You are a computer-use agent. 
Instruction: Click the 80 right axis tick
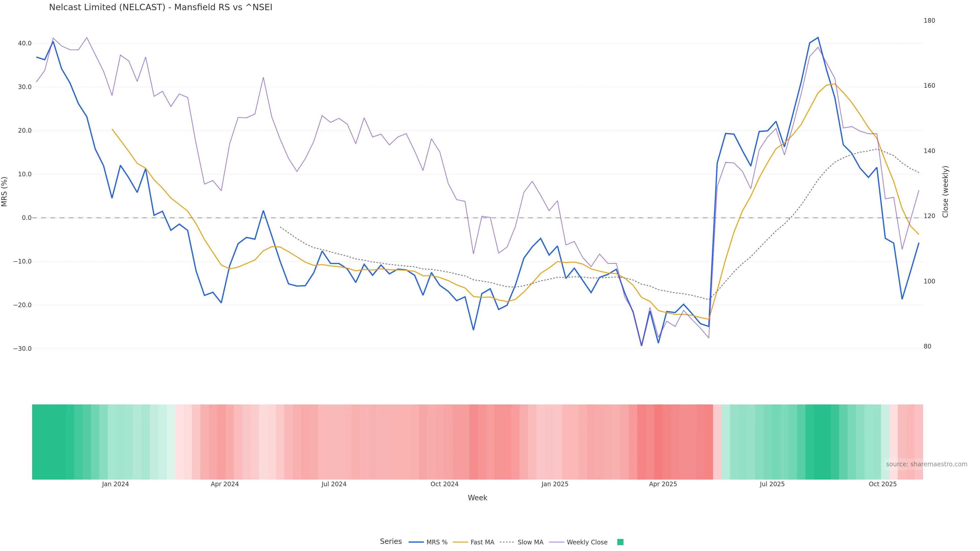click(927, 346)
